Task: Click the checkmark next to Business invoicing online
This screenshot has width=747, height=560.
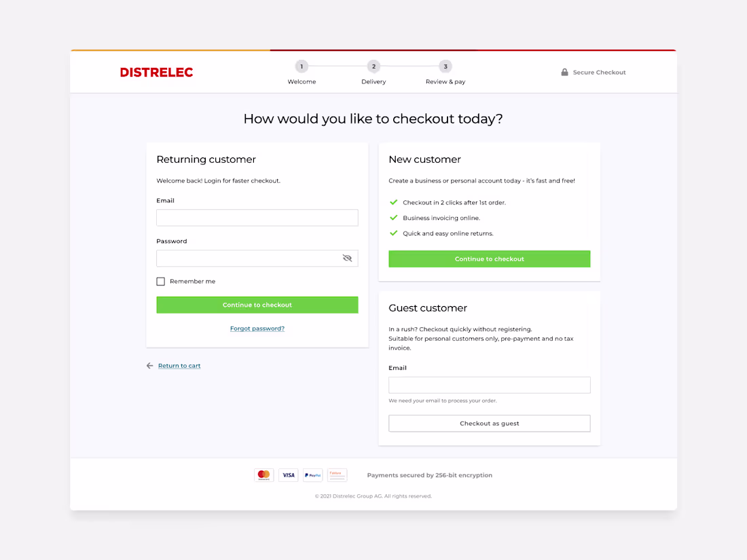Action: [394, 217]
